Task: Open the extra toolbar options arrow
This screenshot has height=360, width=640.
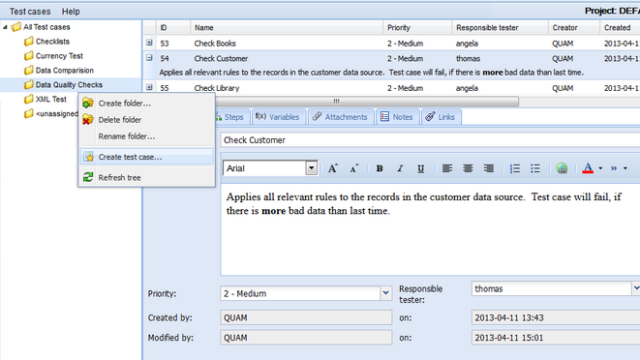Action: pos(625,168)
